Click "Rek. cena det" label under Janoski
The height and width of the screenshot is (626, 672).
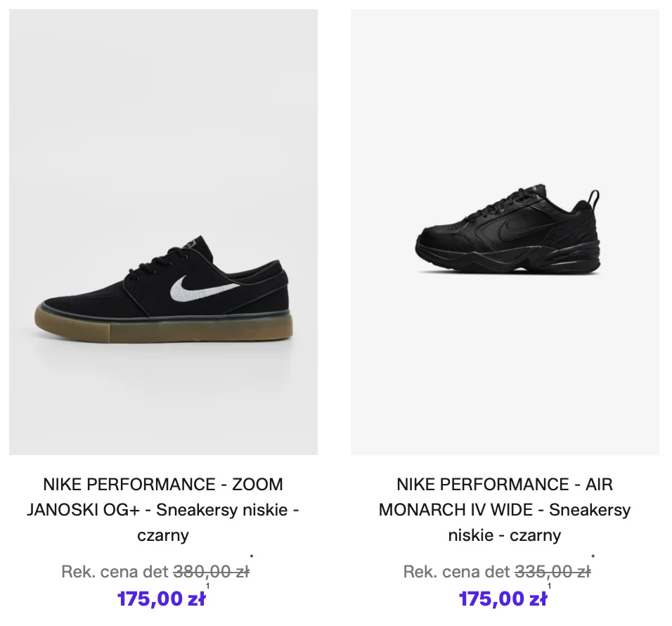[115, 572]
